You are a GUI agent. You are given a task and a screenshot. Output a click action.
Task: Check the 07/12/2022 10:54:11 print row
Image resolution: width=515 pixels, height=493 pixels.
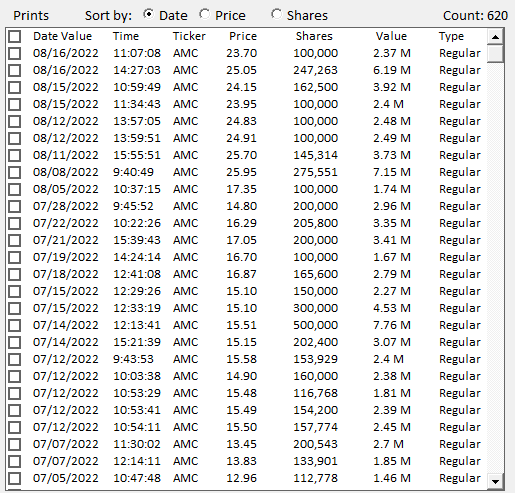[15, 427]
